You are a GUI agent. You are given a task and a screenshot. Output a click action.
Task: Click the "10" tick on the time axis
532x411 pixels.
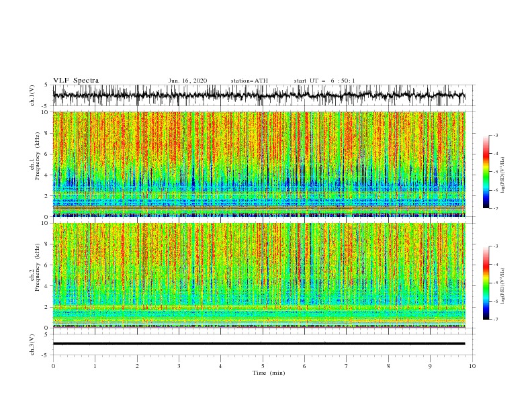tap(472, 366)
